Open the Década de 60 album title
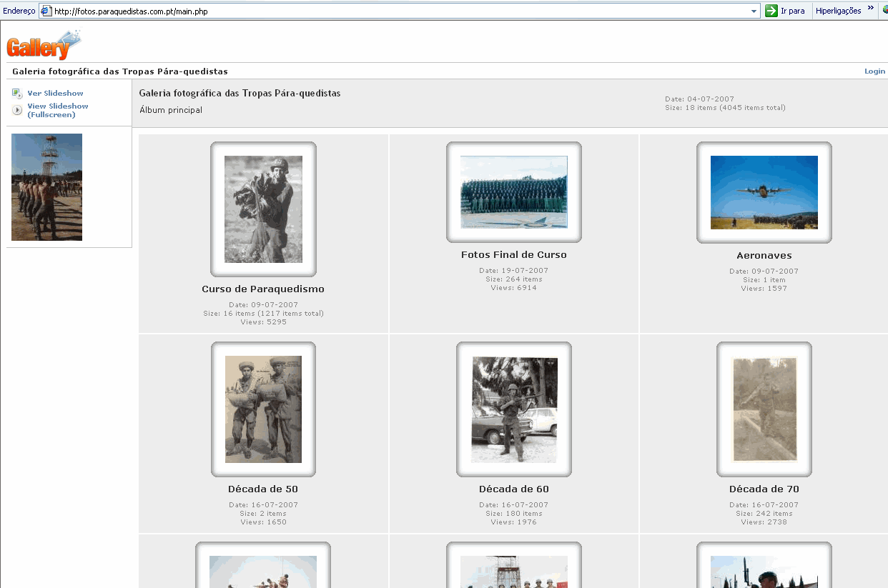 pyautogui.click(x=514, y=489)
